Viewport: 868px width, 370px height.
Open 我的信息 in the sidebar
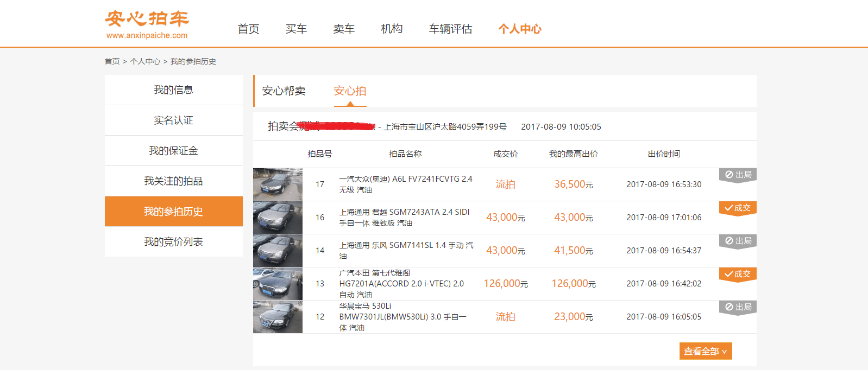click(x=174, y=90)
